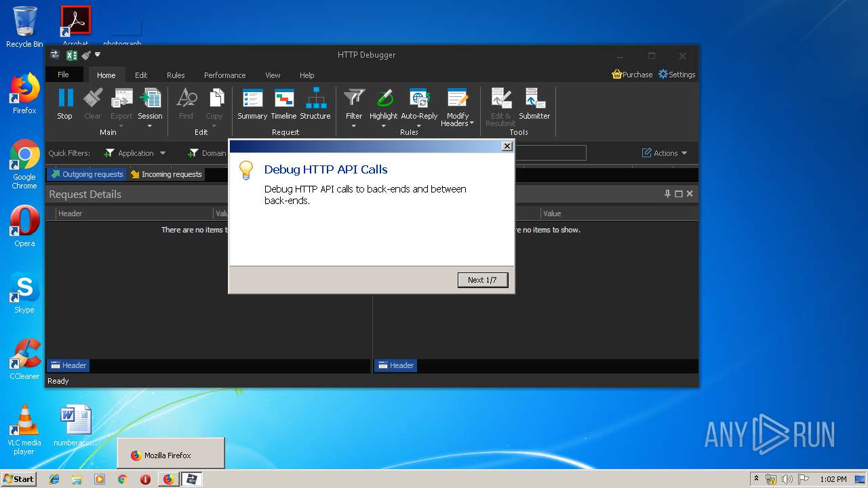Switch to the Home ribbon tab
The height and width of the screenshot is (488, 868).
coord(106,75)
